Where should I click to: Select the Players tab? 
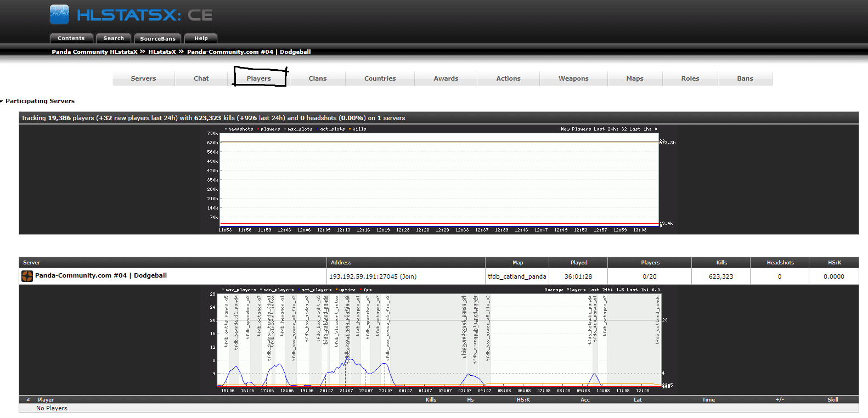pyautogui.click(x=258, y=78)
